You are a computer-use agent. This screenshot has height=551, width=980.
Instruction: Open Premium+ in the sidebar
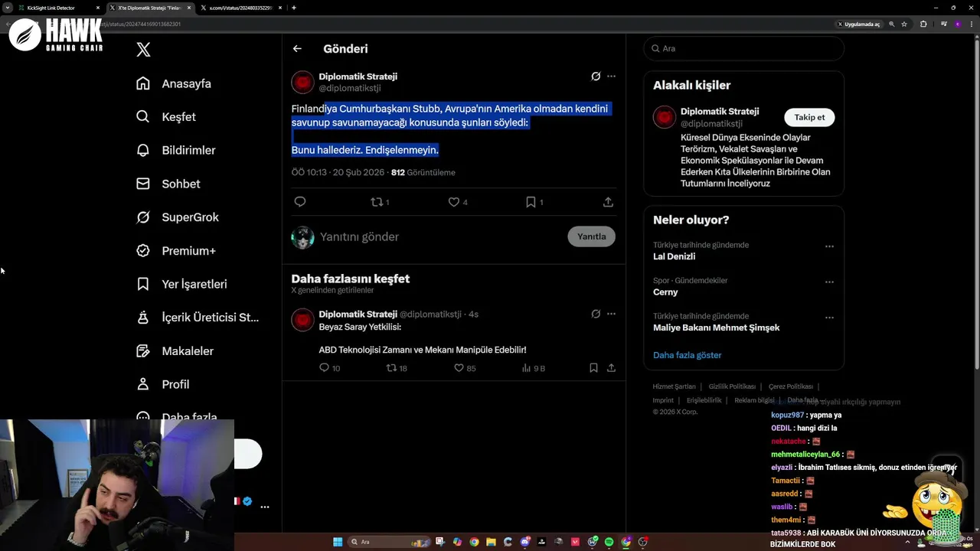pyautogui.click(x=175, y=250)
